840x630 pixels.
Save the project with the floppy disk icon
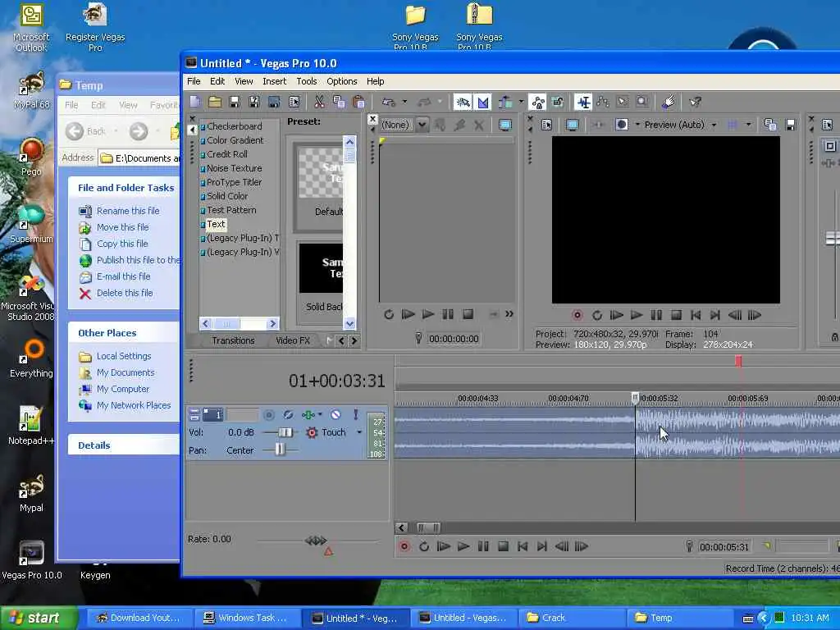coord(235,102)
